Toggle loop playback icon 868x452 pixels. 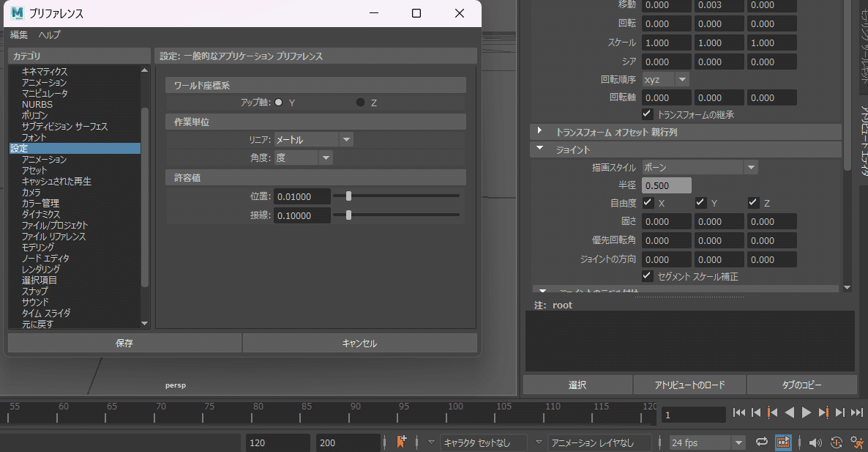762,442
